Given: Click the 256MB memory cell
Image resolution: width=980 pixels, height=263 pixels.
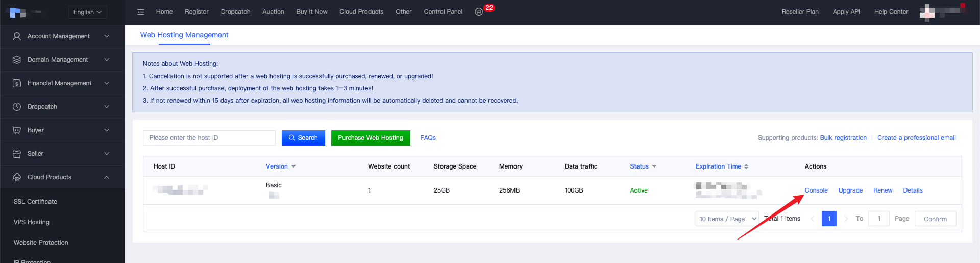Looking at the screenshot, I should (509, 190).
